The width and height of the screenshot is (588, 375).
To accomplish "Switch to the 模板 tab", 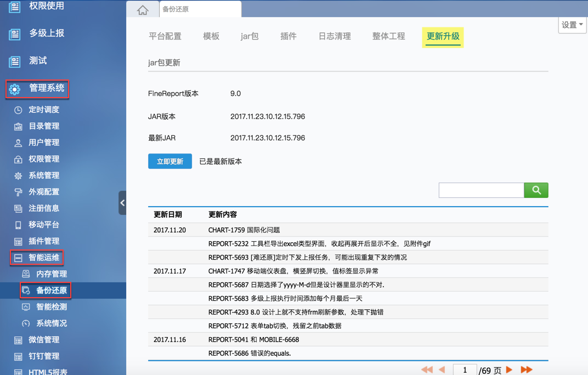I will tap(211, 36).
